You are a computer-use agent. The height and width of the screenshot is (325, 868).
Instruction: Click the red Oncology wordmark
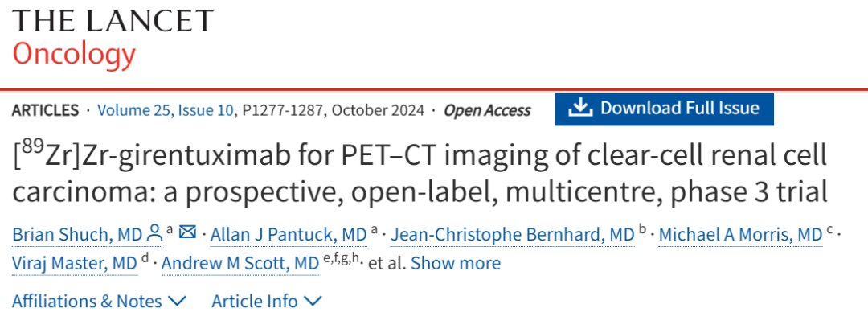74,55
